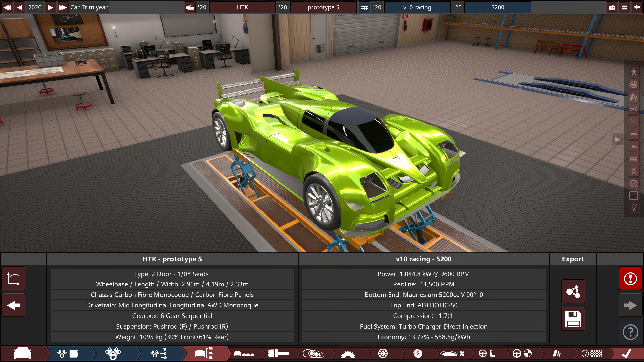This screenshot has height=362, width=644.
Task: Decrease trim year by one
Action: [20, 7]
